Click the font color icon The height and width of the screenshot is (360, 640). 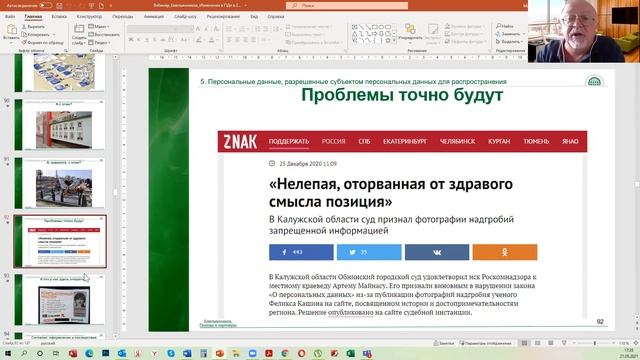point(211,40)
